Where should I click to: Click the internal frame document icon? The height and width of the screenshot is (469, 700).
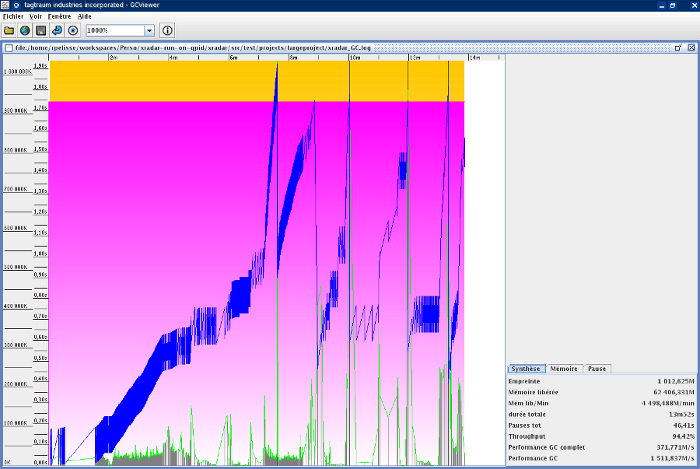9,47
